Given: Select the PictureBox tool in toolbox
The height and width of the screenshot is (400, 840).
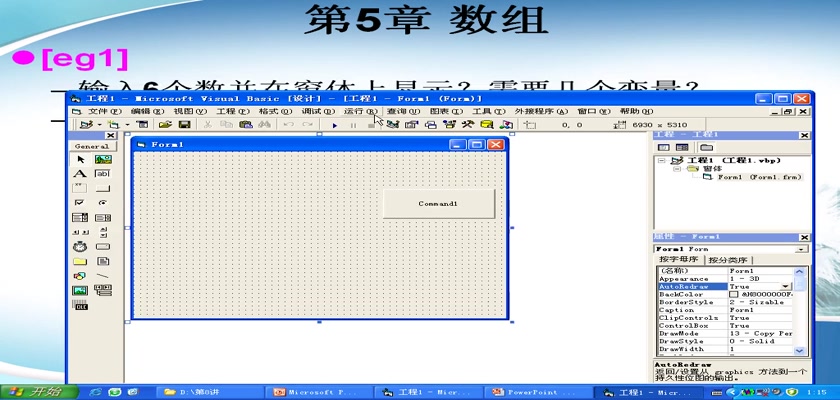Looking at the screenshot, I should (102, 159).
